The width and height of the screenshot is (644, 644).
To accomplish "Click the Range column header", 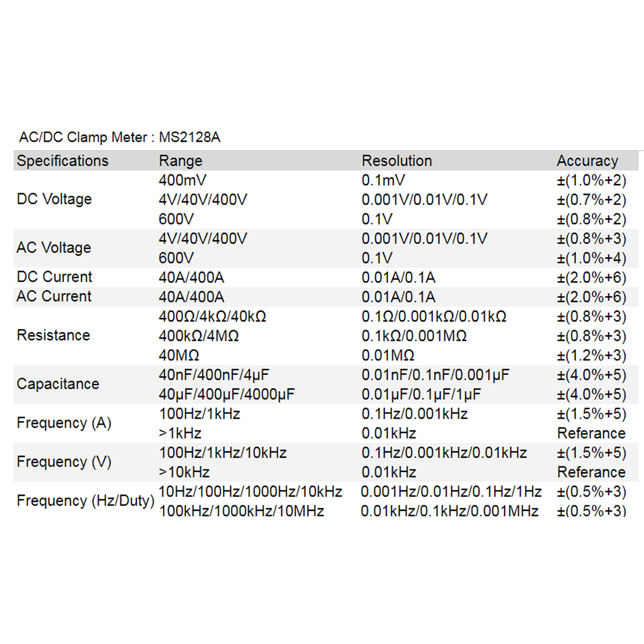I will coord(180,161).
